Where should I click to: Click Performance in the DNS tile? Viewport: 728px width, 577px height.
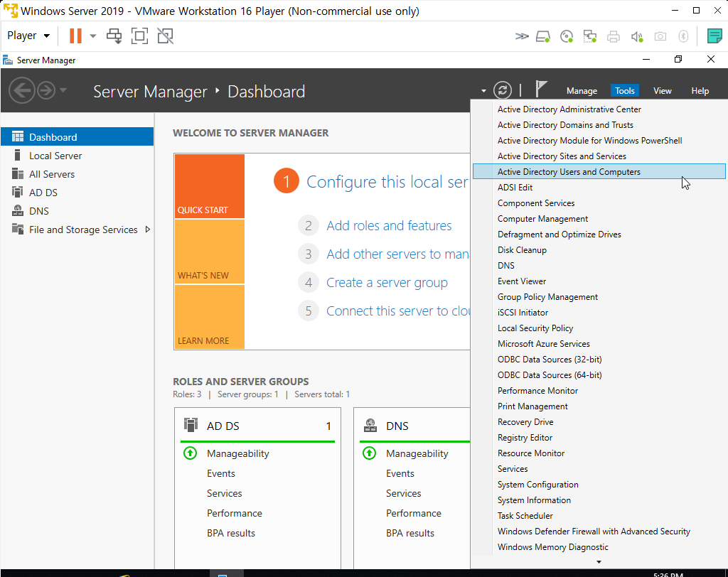pos(414,513)
